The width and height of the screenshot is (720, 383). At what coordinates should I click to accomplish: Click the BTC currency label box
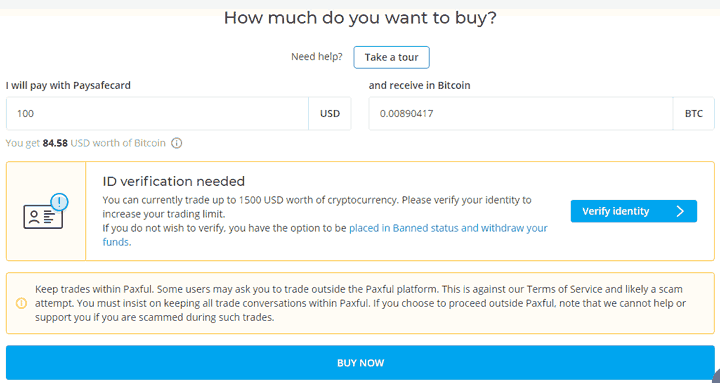coord(693,113)
